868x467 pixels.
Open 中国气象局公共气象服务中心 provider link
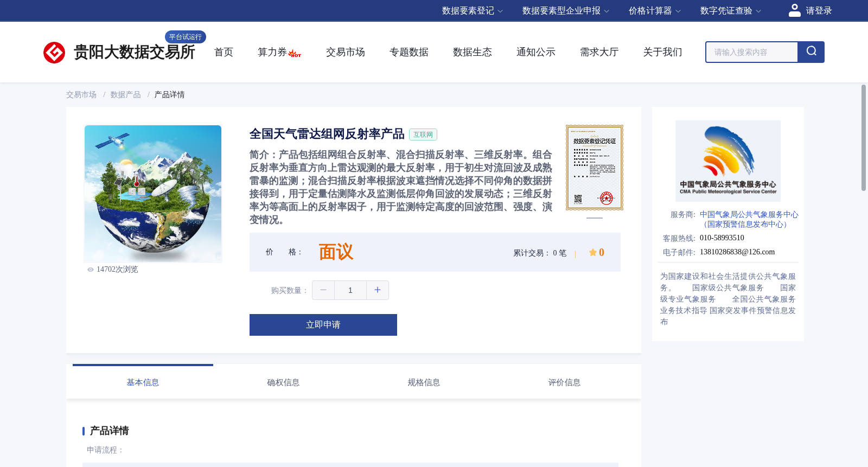749,219
